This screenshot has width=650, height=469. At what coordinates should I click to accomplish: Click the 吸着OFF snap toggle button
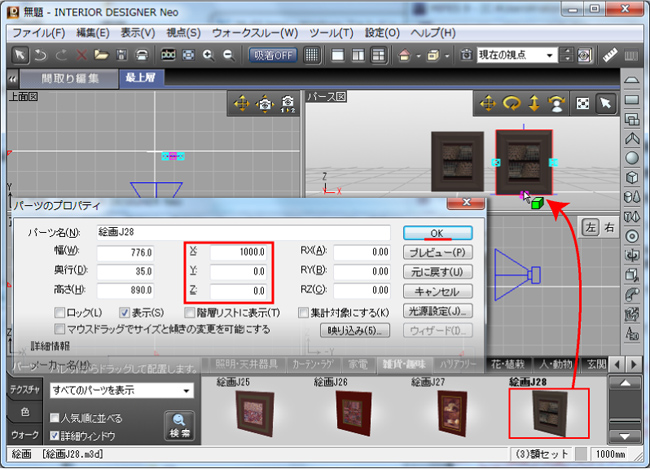click(x=272, y=55)
